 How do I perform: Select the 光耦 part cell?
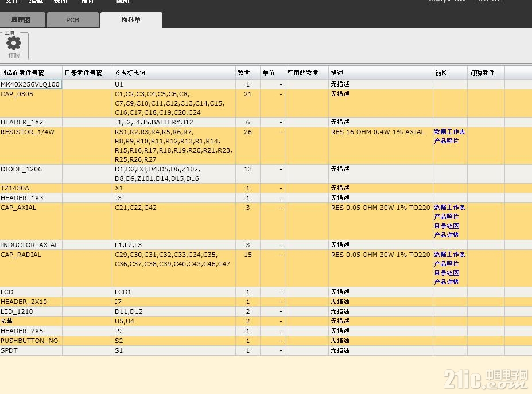point(31,321)
